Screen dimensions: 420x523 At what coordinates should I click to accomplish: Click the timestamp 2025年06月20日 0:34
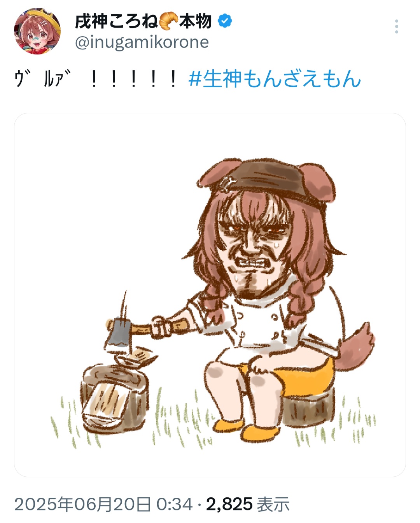103,504
